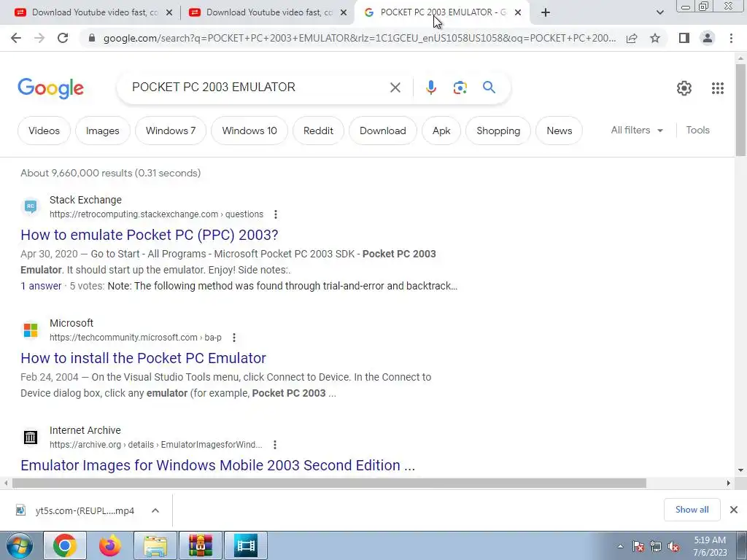This screenshot has height=560, width=747.
Task: Filter results by Videos
Action: pos(44,131)
